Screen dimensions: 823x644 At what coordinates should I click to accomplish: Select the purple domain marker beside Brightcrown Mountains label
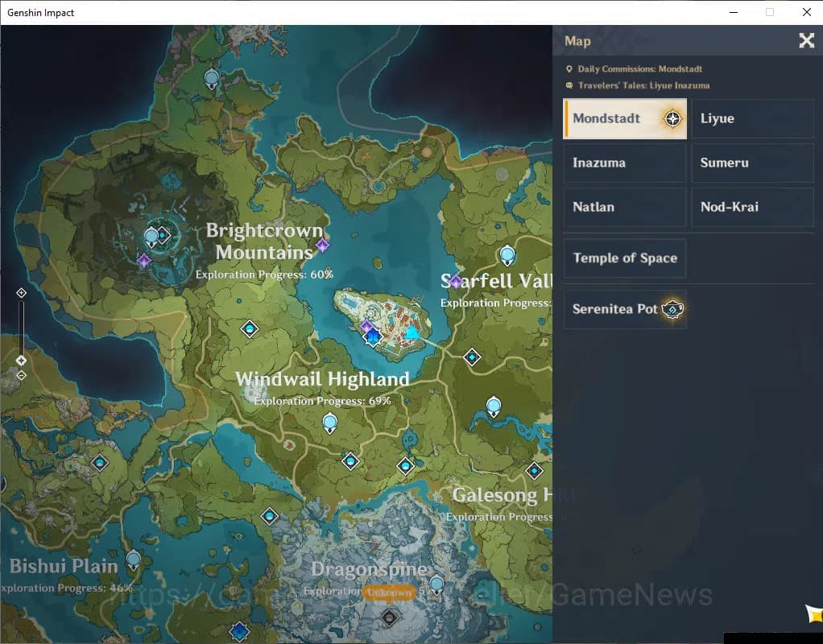[x=322, y=245]
